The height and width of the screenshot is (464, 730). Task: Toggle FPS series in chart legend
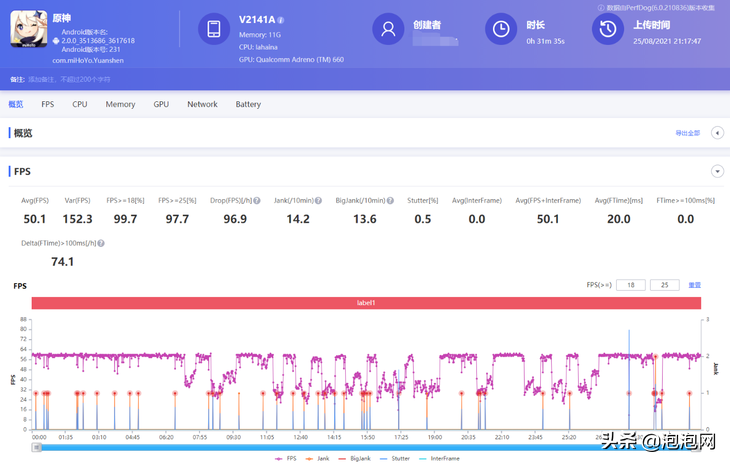285,458
